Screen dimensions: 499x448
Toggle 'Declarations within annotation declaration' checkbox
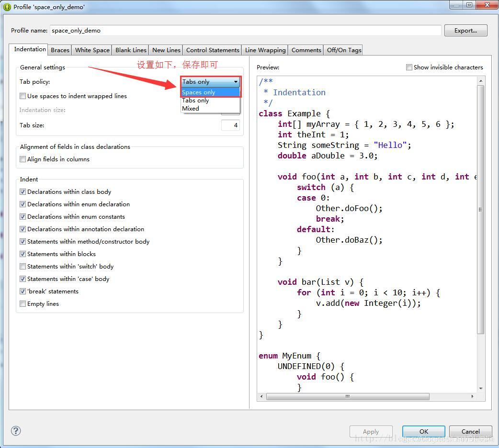coord(23,229)
